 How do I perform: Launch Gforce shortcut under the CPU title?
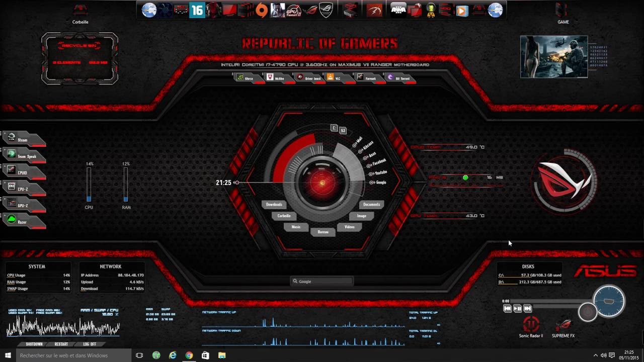248,78
